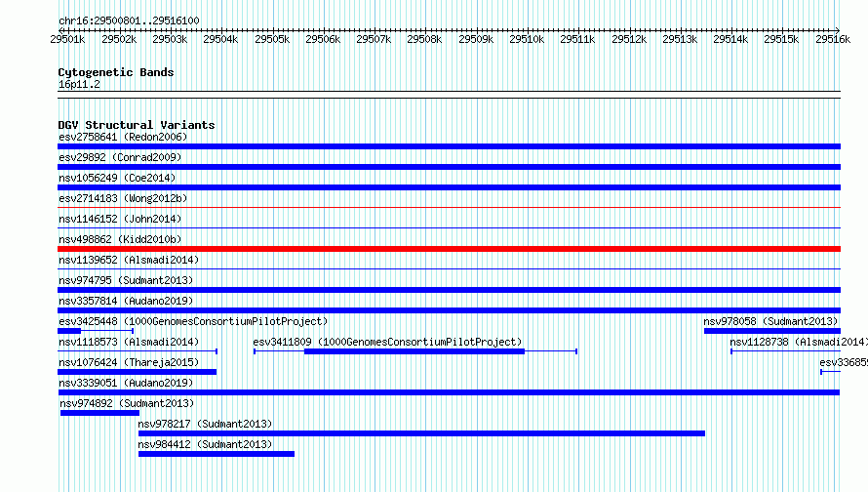868x492 pixels.
Task: Open variant nsv3357814 (Audano2019) label
Action: click(126, 301)
